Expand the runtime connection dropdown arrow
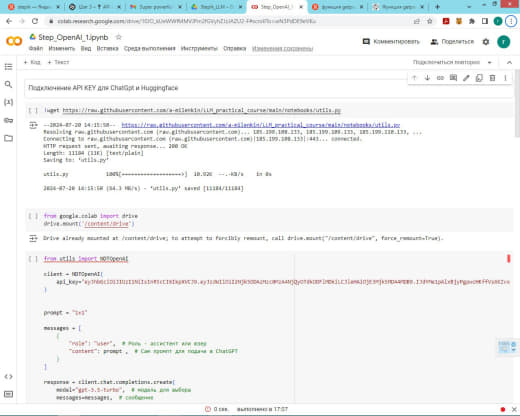Screen dimensions: 520x416 tap(489, 62)
